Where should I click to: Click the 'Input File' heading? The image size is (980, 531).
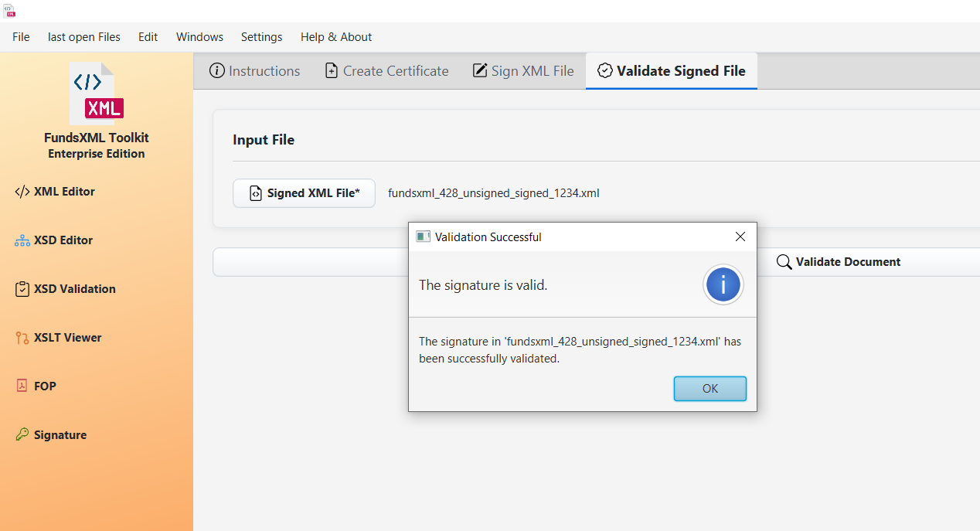[264, 140]
